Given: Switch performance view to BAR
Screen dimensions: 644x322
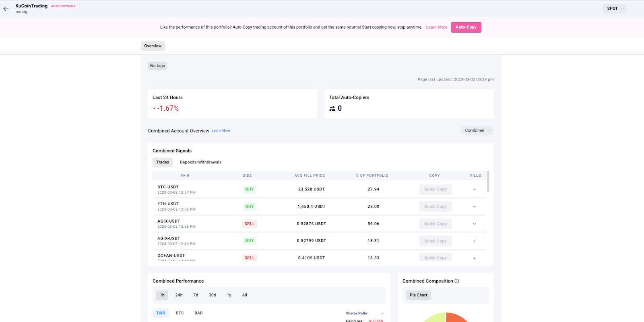Looking at the screenshot, I should (199, 313).
